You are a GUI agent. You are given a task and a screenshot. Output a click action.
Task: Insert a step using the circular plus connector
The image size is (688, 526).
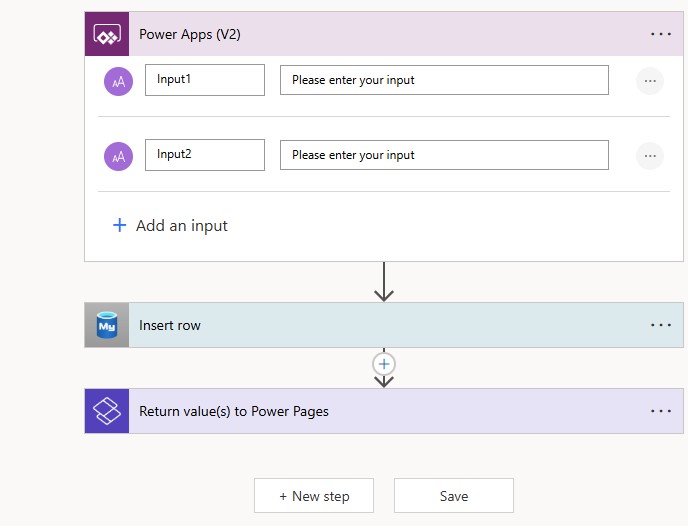384,364
